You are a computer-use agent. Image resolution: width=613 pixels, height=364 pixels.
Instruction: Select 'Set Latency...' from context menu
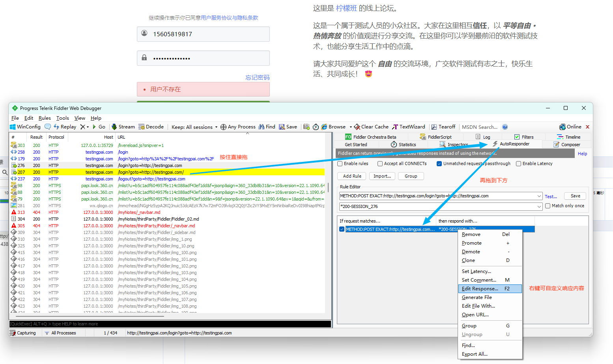490,271
